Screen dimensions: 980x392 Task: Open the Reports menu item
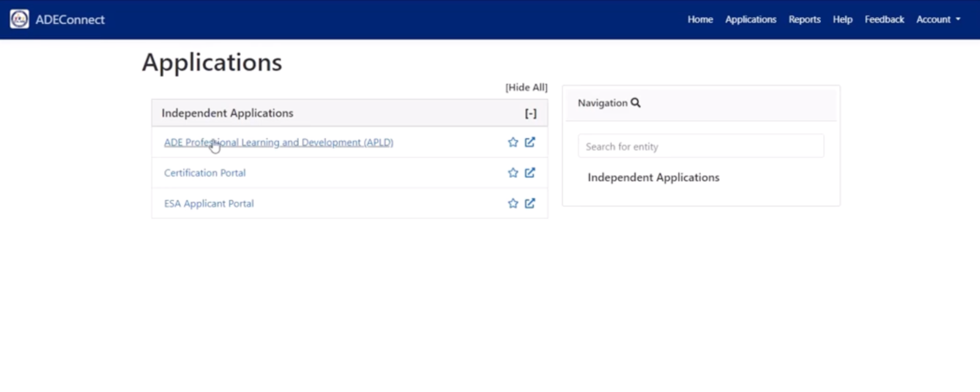pyautogui.click(x=804, y=20)
